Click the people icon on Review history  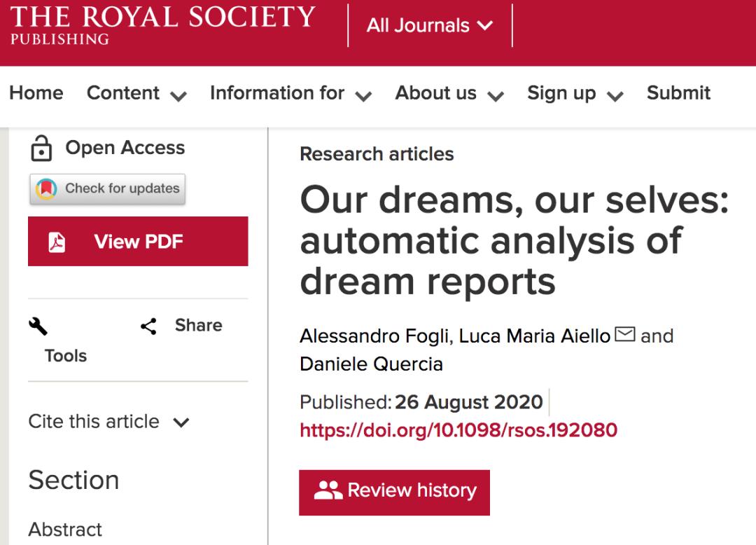(x=328, y=490)
